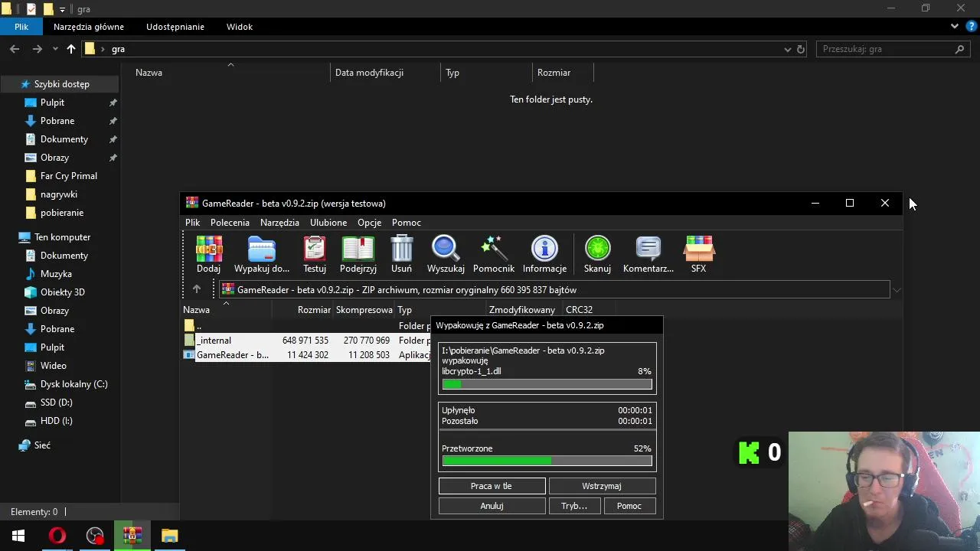Open the WinRAR Plik menu
The image size is (980, 551).
(x=192, y=222)
